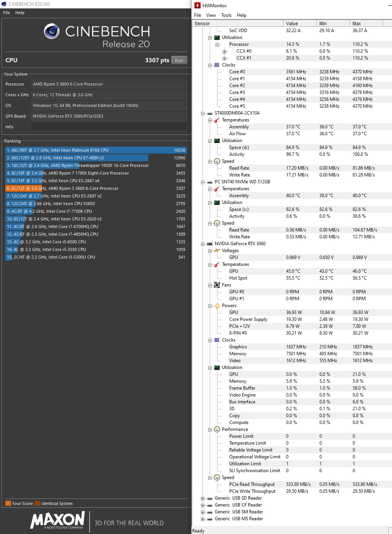This screenshot has height=534, width=392.
Task: Click the RTX 3060 Voltages icon
Action: [217, 251]
